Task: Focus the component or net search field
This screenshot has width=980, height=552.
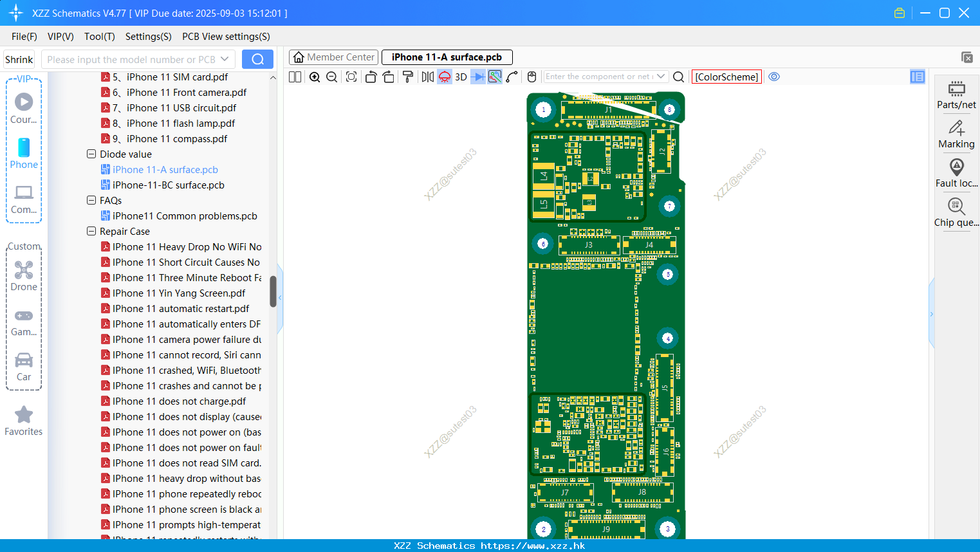Action: [599, 77]
